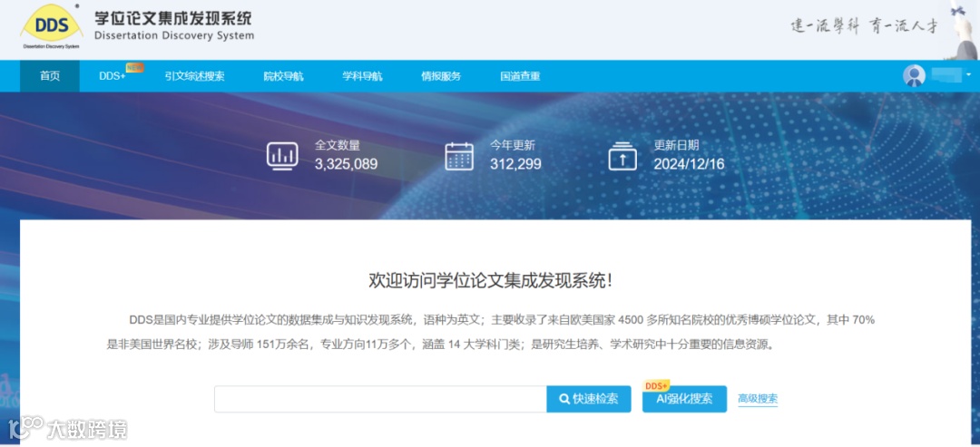The width and height of the screenshot is (980, 447).
Task: Open the DDS+ menu item
Action: pyautogui.click(x=113, y=76)
